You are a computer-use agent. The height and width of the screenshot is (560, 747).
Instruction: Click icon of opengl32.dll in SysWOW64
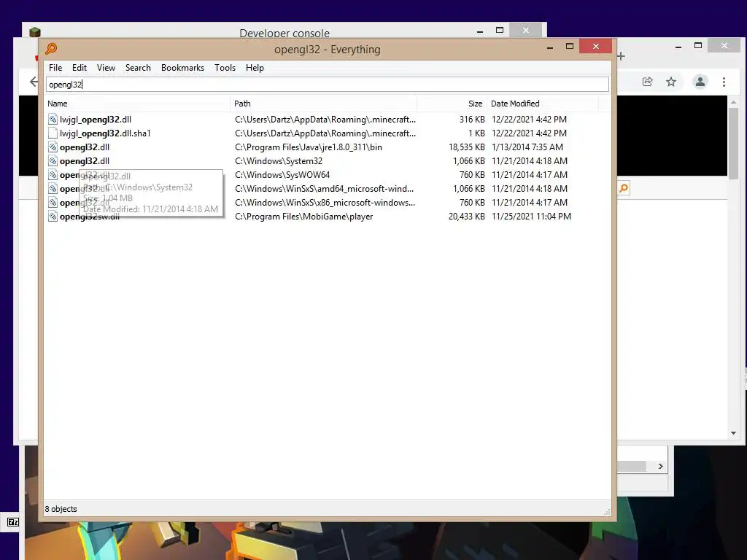pos(53,175)
